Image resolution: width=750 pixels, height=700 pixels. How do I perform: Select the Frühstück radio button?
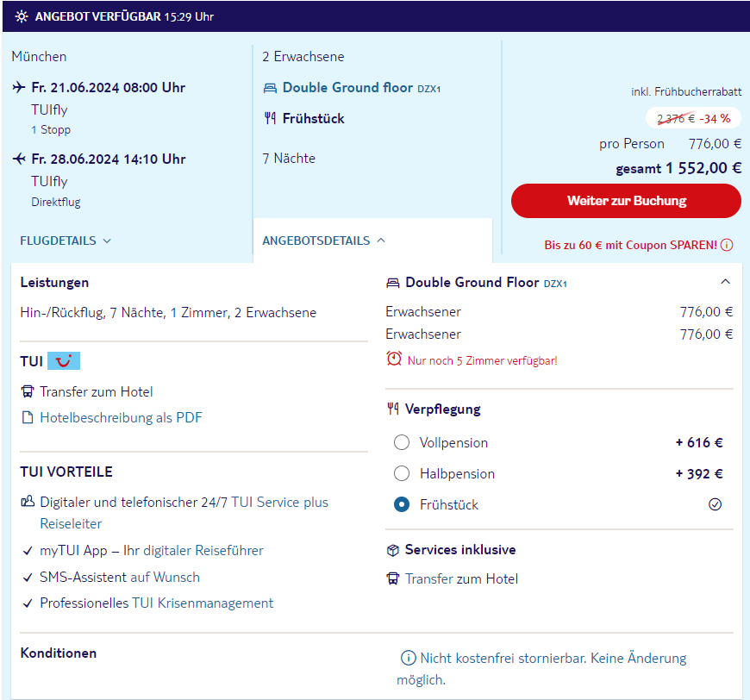point(402,504)
